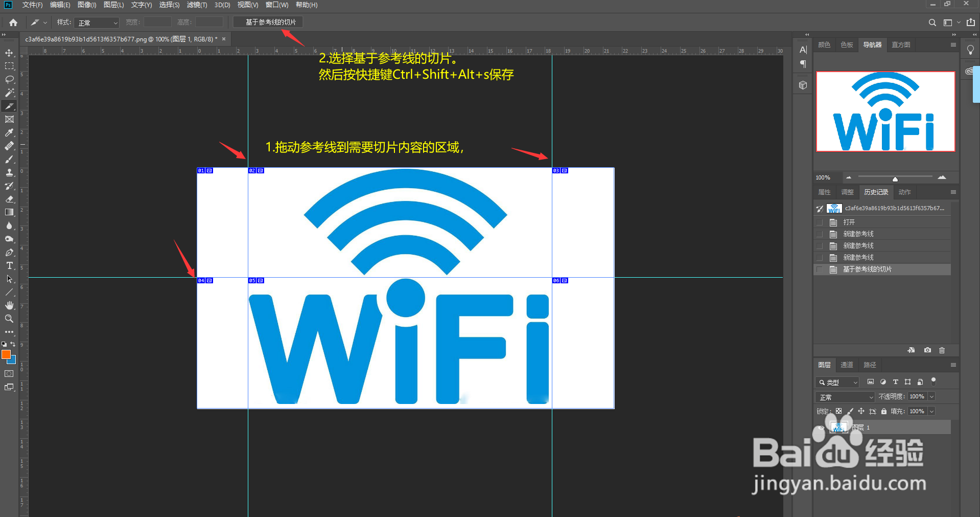Set history brush source for 打开 state
980x517 pixels.
pyautogui.click(x=820, y=222)
